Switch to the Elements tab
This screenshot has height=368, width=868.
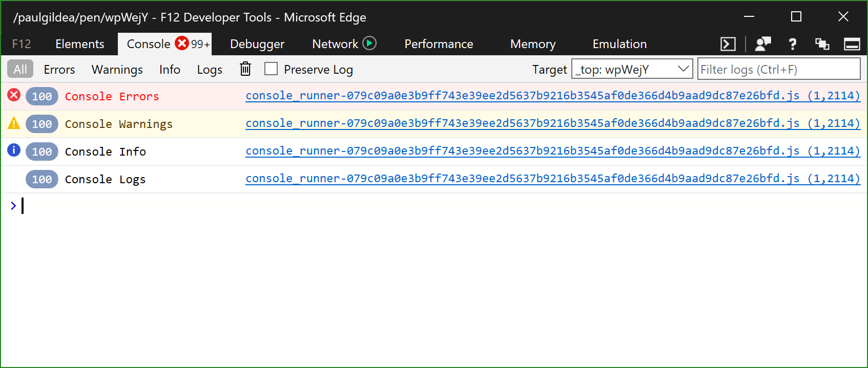[80, 44]
